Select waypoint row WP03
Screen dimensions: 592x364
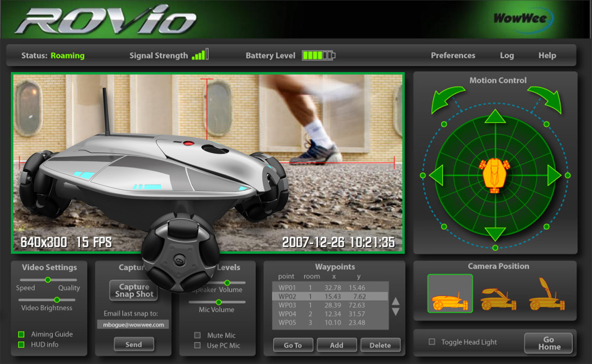(330, 305)
